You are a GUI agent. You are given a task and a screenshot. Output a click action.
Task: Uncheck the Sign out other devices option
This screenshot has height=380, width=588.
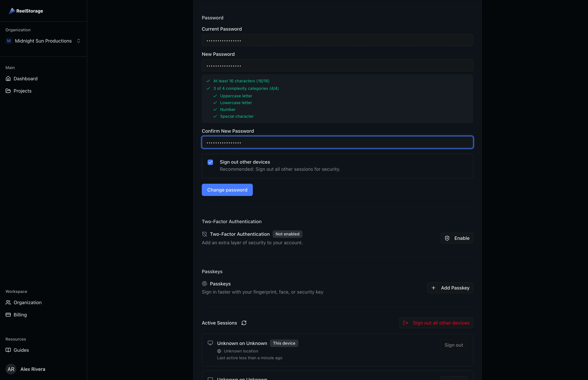pyautogui.click(x=210, y=162)
